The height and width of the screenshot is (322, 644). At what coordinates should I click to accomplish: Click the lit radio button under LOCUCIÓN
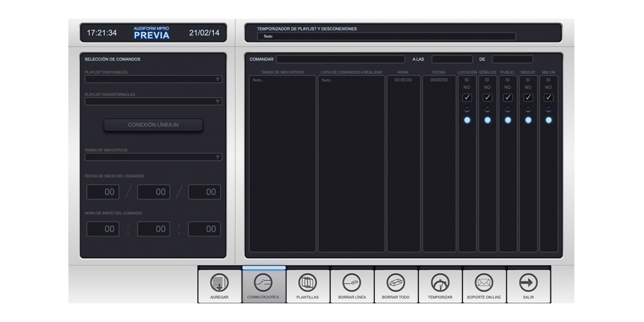[467, 120]
